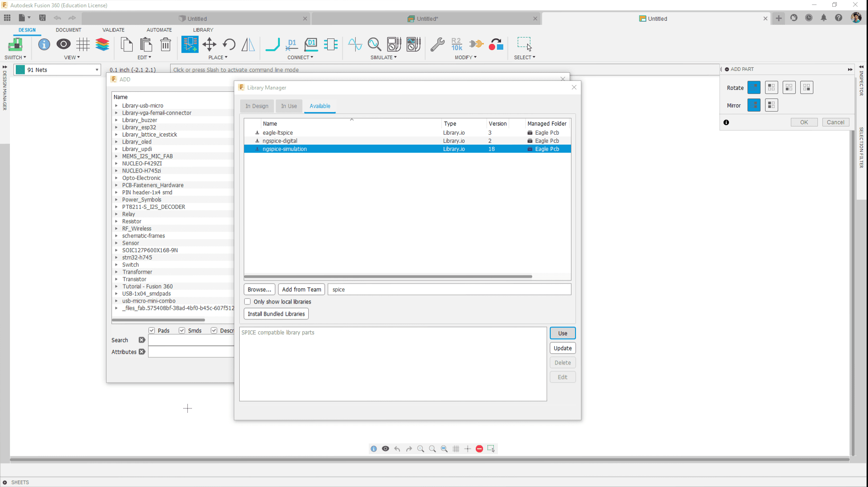The height and width of the screenshot is (487, 868).
Task: Open the SIMULATE group dropdown
Action: coord(384,57)
